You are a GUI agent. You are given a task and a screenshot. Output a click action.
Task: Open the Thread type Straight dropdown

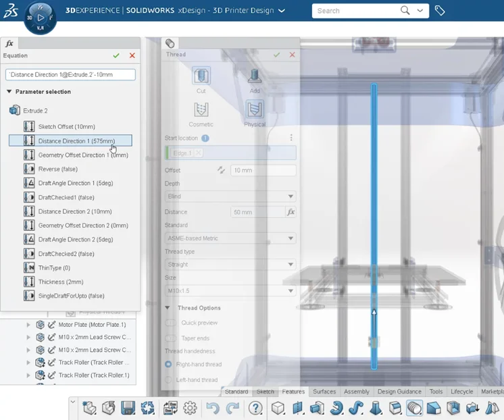tap(230, 265)
